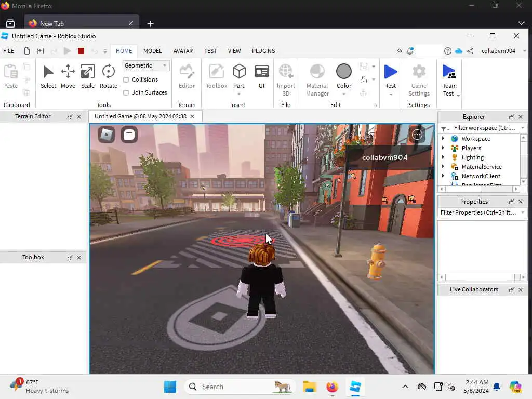Launch Team Test
The width and height of the screenshot is (532, 399).
[x=449, y=81]
